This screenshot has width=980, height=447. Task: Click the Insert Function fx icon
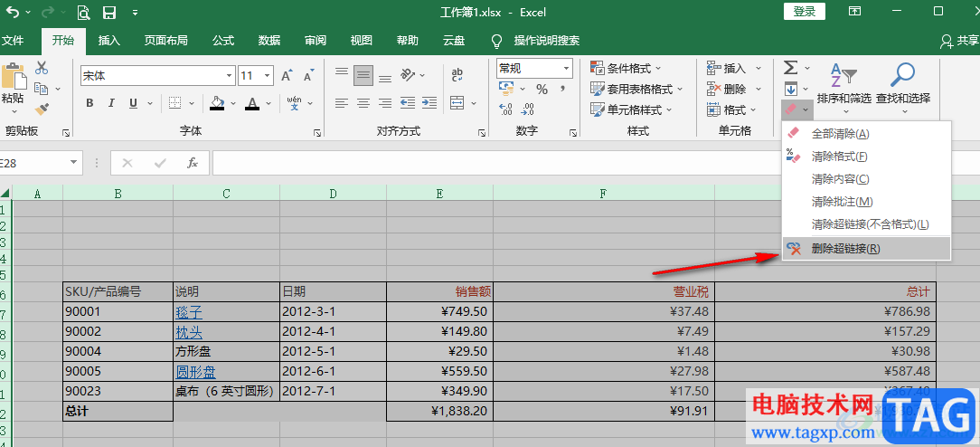[193, 163]
